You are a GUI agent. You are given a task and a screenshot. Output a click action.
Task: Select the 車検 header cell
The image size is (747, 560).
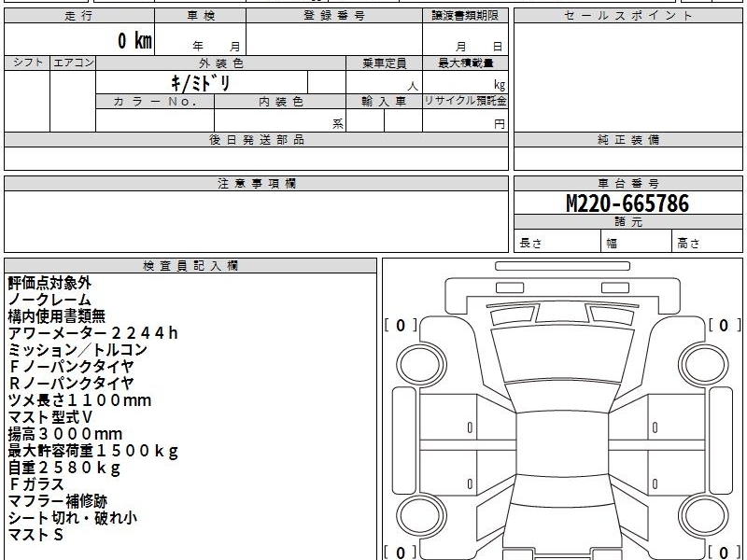point(201,16)
